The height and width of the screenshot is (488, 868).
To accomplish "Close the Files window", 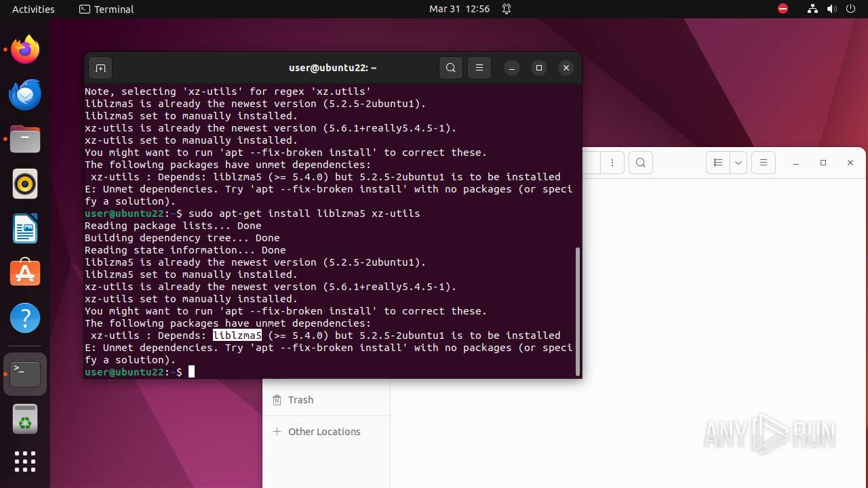I will [850, 163].
